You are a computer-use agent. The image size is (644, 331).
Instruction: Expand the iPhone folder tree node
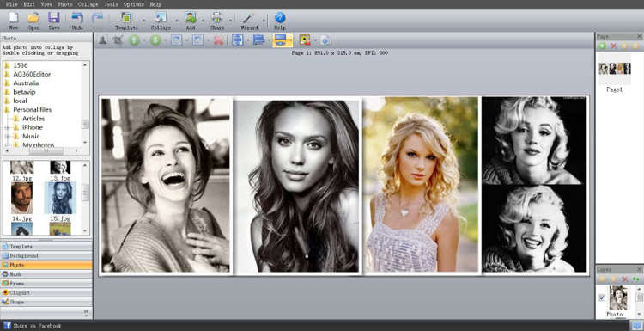click(8, 127)
